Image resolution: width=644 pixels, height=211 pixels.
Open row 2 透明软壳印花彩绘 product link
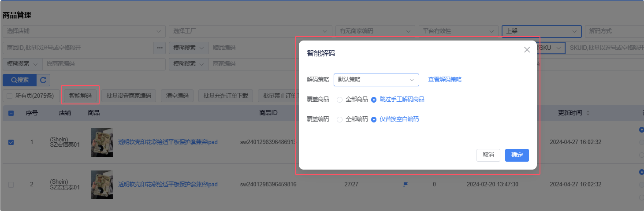[x=168, y=185]
